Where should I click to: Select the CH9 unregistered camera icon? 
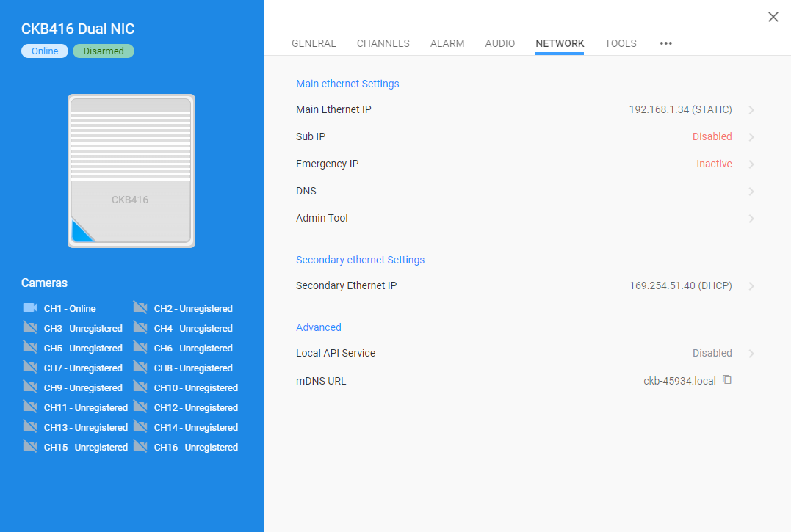pyautogui.click(x=30, y=387)
